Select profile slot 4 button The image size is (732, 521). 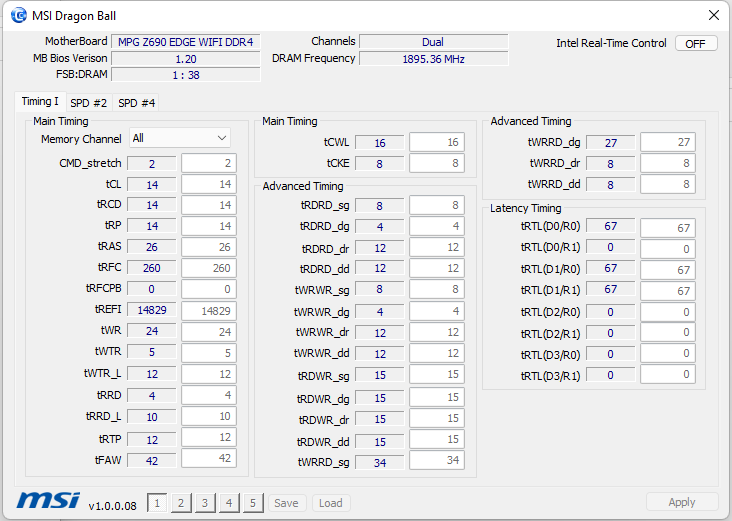(229, 503)
